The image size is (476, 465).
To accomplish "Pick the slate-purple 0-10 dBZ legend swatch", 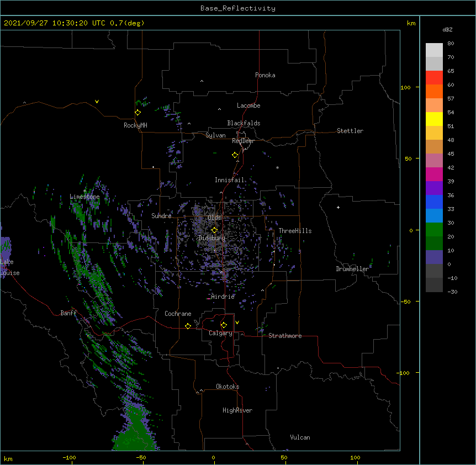I will (434, 257).
